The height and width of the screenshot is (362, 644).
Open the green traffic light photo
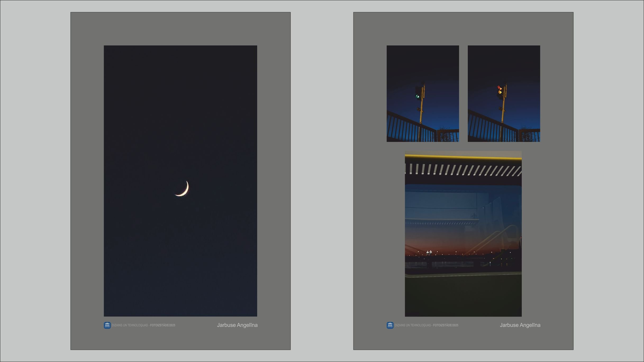pyautogui.click(x=423, y=66)
